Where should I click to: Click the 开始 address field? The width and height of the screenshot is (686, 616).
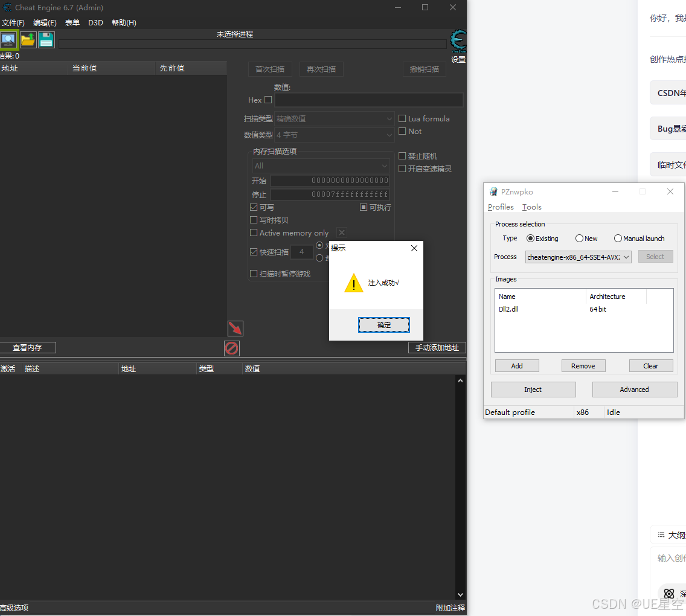pyautogui.click(x=330, y=181)
